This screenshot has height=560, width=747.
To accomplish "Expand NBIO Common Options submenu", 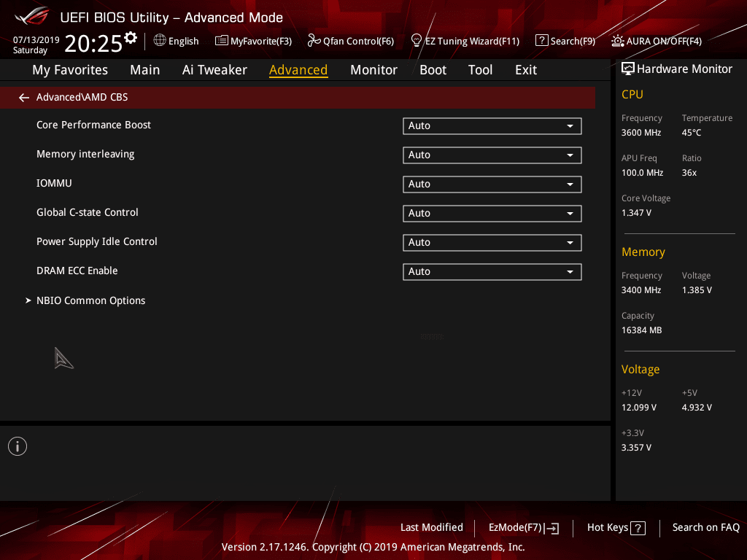I will 90,300.
